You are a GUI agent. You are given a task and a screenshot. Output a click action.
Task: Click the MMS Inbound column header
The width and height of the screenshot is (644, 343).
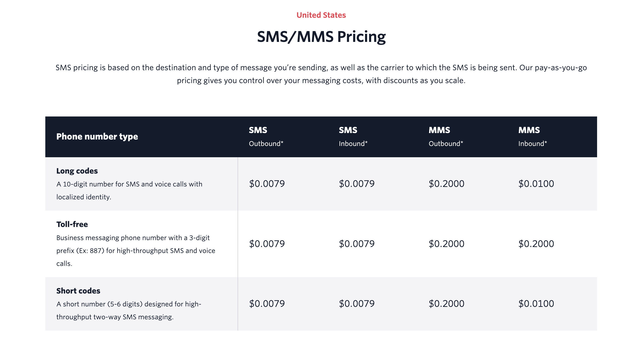point(532,137)
